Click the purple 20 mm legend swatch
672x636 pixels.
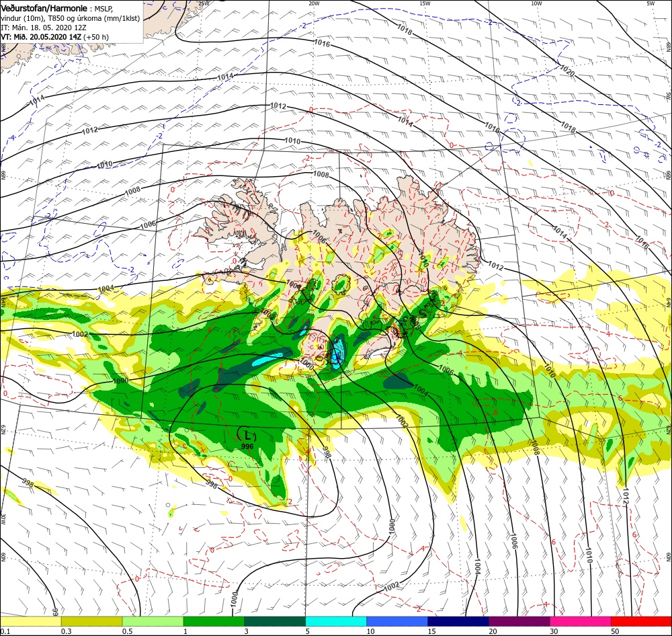519,621
